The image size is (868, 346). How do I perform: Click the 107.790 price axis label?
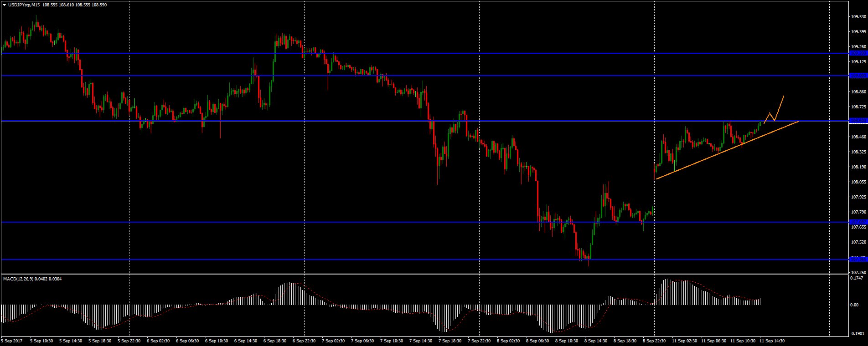click(858, 212)
